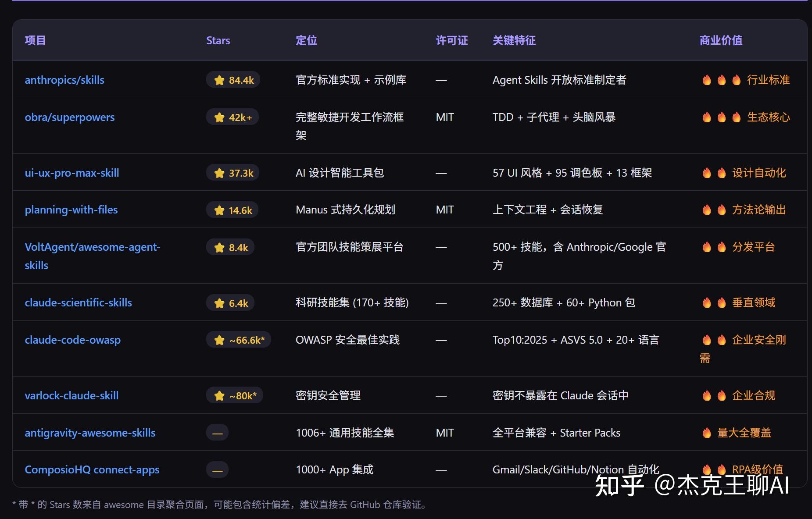Click OWASP 安全最佳实践 cell
The height and width of the screenshot is (519, 812).
pos(348,340)
